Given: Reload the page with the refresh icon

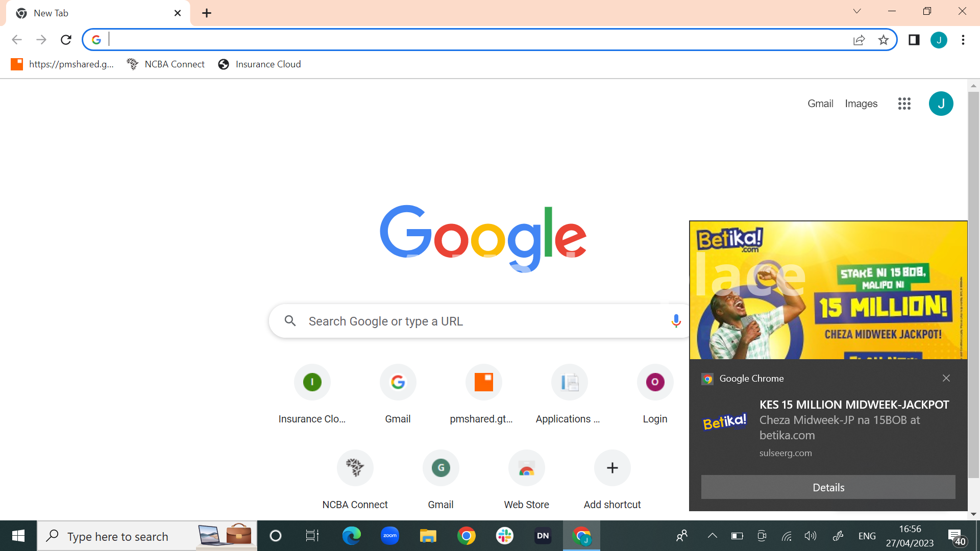Looking at the screenshot, I should tap(66, 40).
